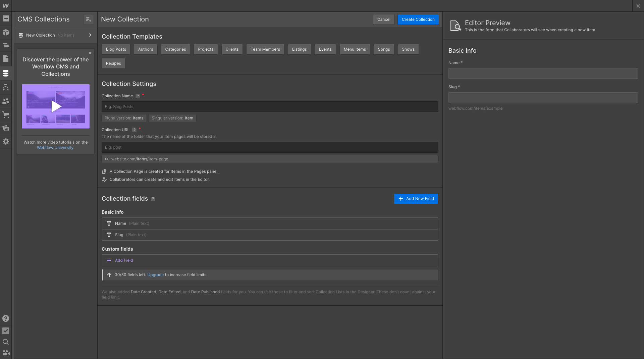Screen dimensions: 644x359
Task: Close the CMS panel with X
Action: (638, 6)
